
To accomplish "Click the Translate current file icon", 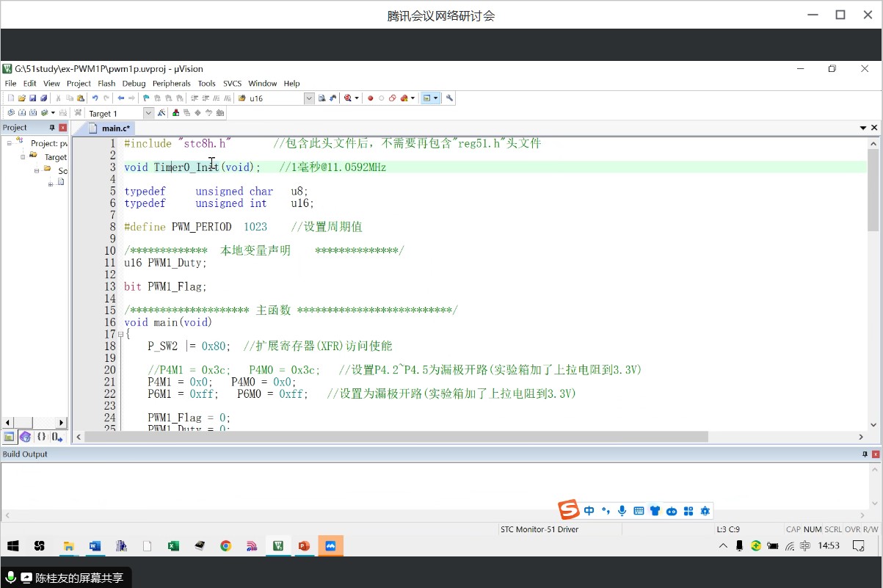I will pyautogui.click(x=10, y=113).
